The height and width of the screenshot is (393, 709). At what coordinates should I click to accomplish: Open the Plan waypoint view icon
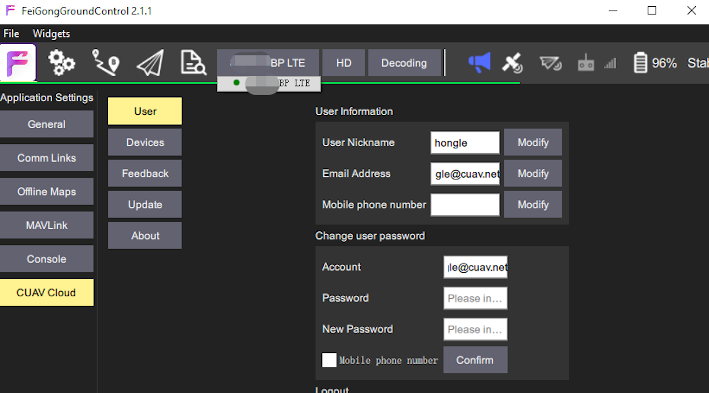pyautogui.click(x=106, y=62)
